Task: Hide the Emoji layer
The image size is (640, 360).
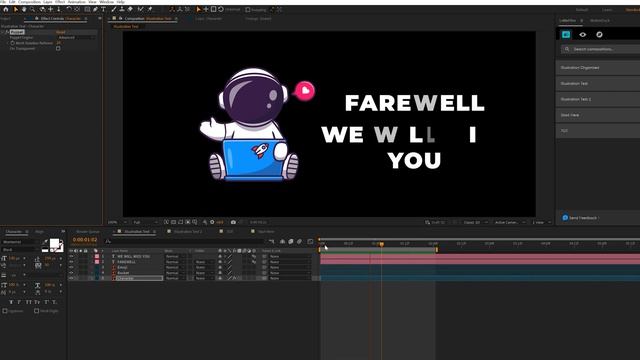Action: [x=71, y=267]
